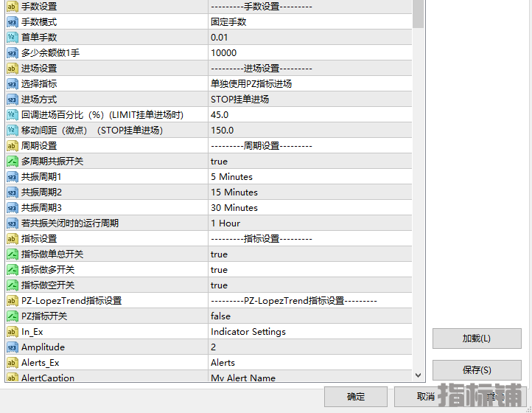Click the icon beside 移动间距（微点）
Image resolution: width=532 pixels, height=413 pixels.
point(12,131)
